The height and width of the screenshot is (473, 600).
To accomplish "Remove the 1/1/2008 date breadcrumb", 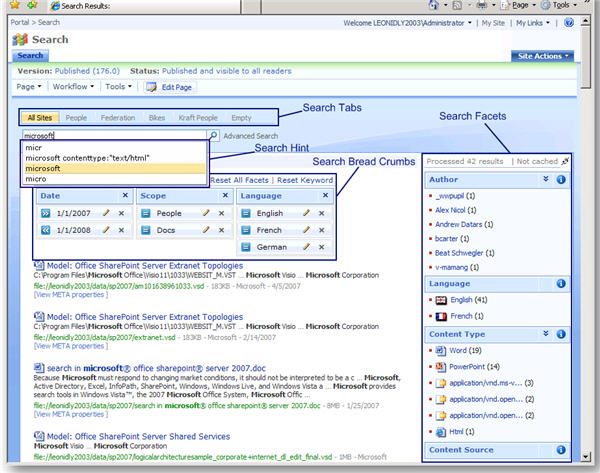I will 122,231.
